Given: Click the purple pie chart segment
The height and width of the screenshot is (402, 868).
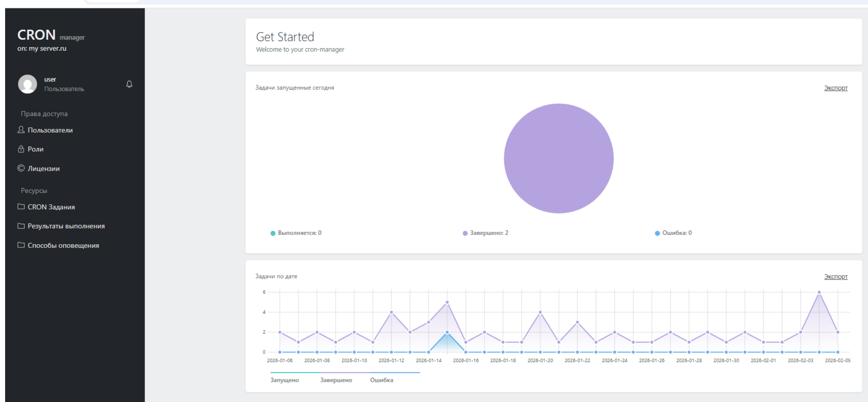Looking at the screenshot, I should (559, 158).
